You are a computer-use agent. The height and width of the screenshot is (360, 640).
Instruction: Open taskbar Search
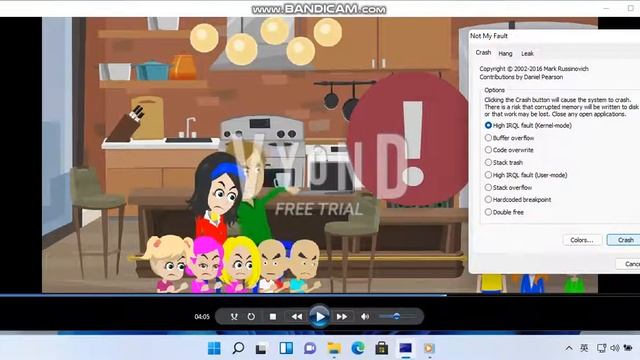pyautogui.click(x=238, y=348)
